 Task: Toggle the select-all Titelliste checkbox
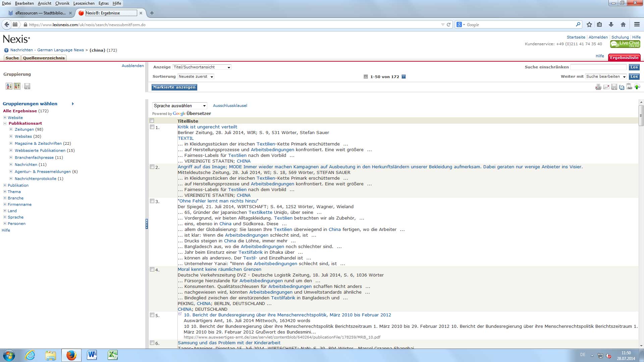(152, 121)
